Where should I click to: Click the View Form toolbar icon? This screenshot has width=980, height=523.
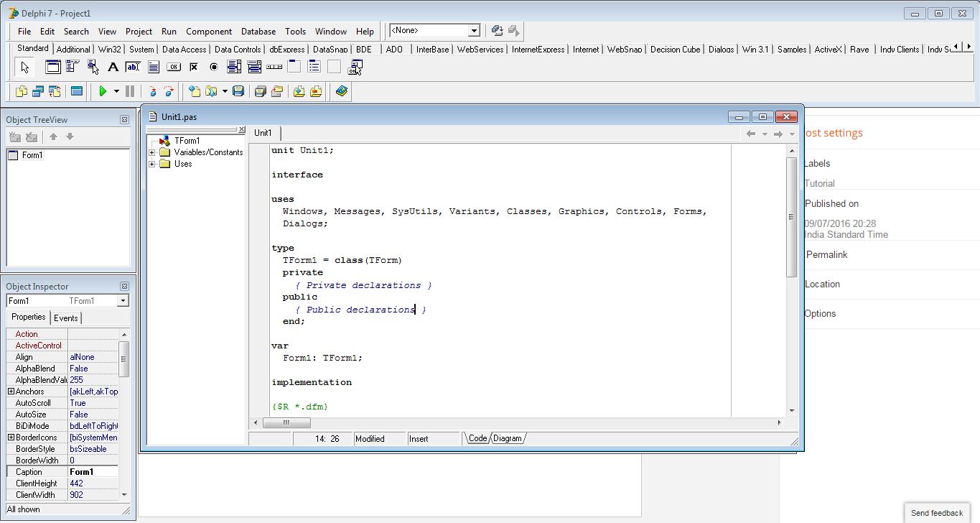point(38,91)
